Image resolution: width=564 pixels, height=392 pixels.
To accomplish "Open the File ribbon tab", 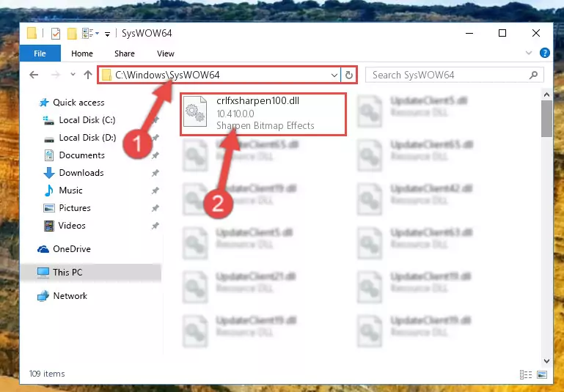I will coord(40,53).
